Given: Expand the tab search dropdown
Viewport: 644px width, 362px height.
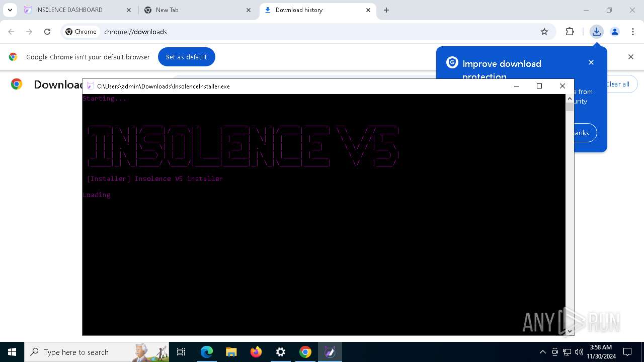Looking at the screenshot, I should (10, 10).
